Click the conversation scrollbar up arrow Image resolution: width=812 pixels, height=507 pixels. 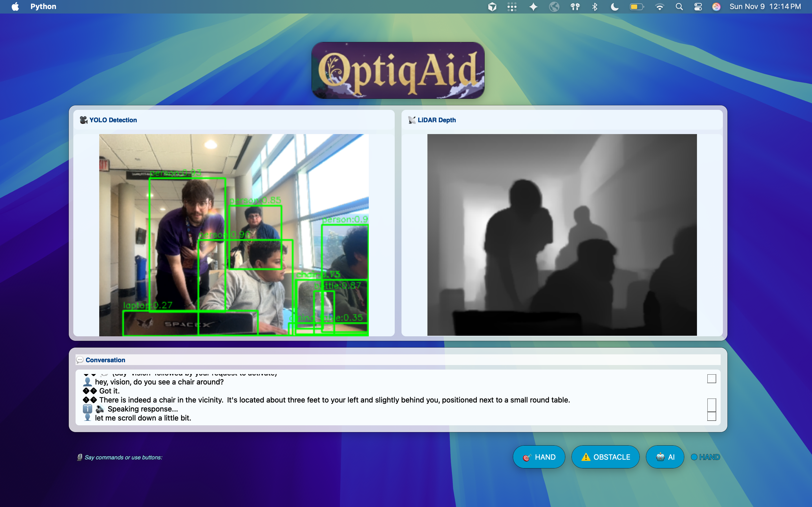tap(711, 379)
